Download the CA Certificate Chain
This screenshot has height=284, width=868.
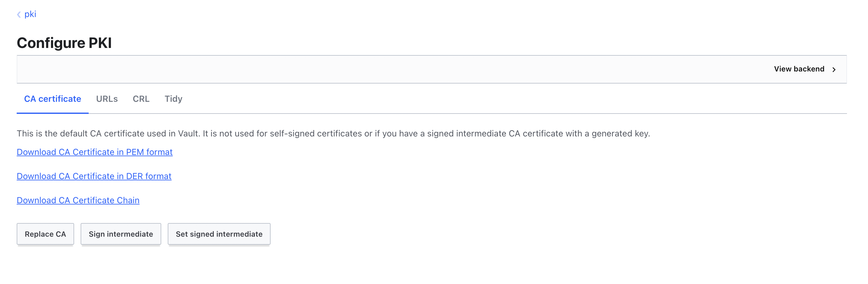click(x=78, y=200)
